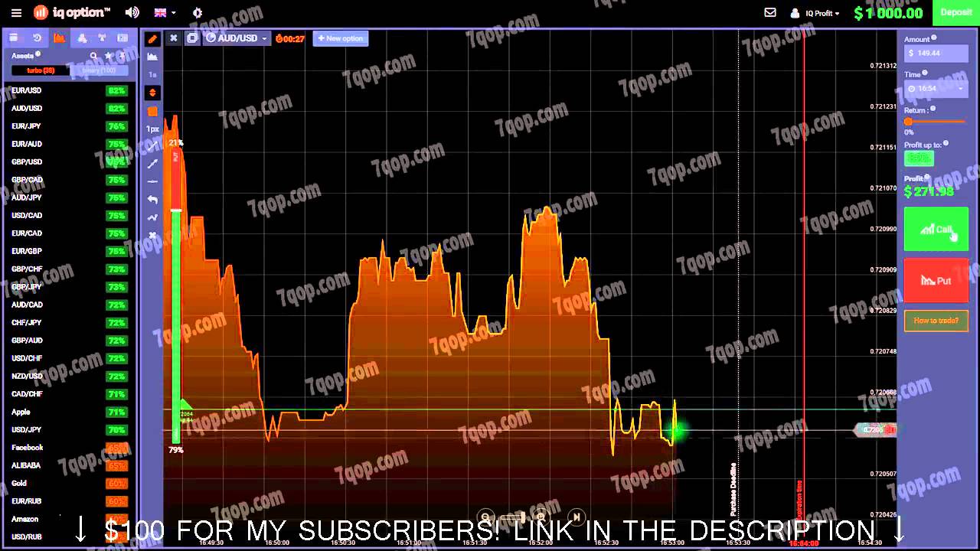Pick the NZD/USD asset
This screenshot has width=980, height=551.
69,377
